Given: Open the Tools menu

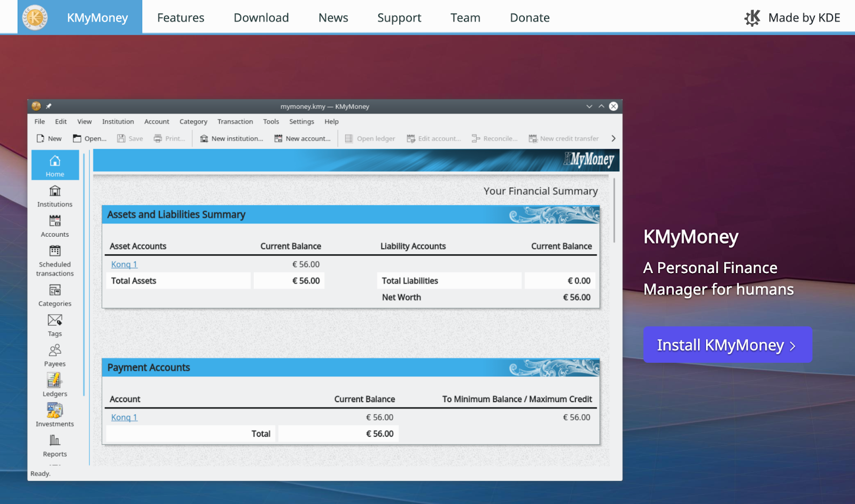Looking at the screenshot, I should coord(271,122).
